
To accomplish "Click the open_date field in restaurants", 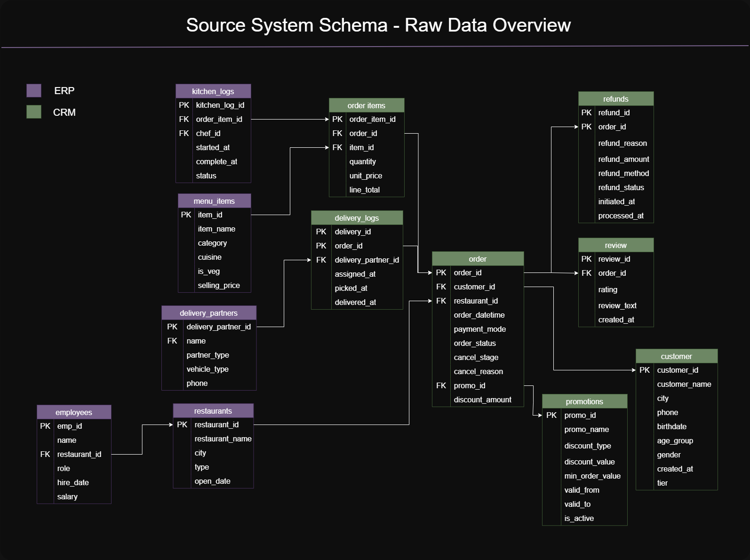I will [213, 481].
